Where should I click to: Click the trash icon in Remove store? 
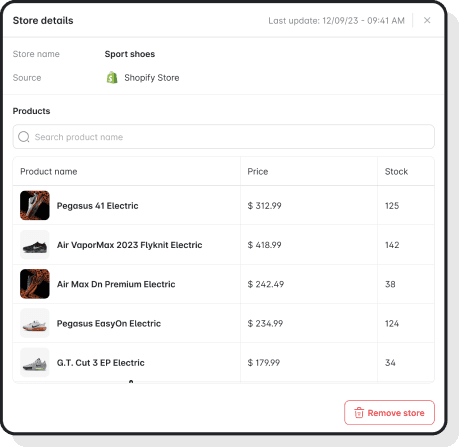coord(359,413)
